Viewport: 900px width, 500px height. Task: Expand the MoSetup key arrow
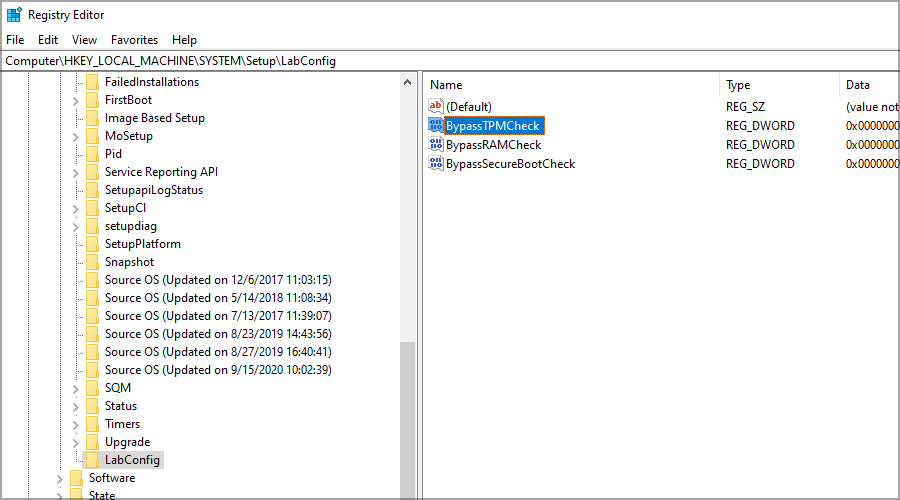76,136
